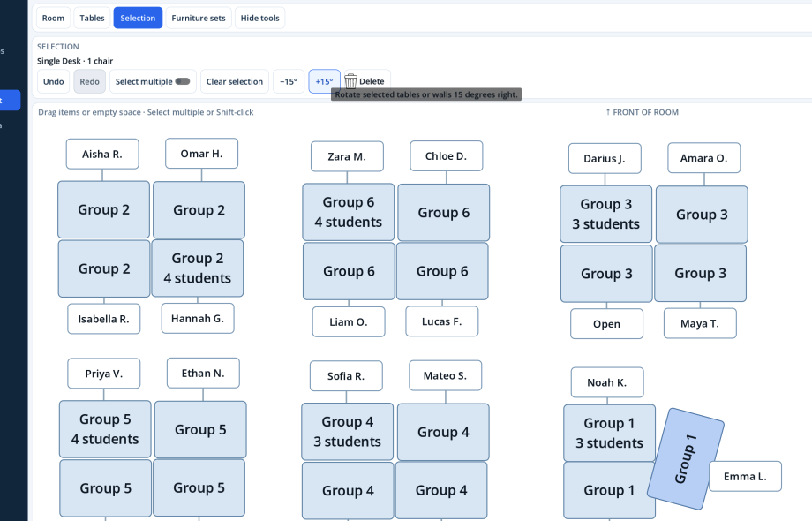
Task: Select Sofia R. chair label
Action: (346, 376)
